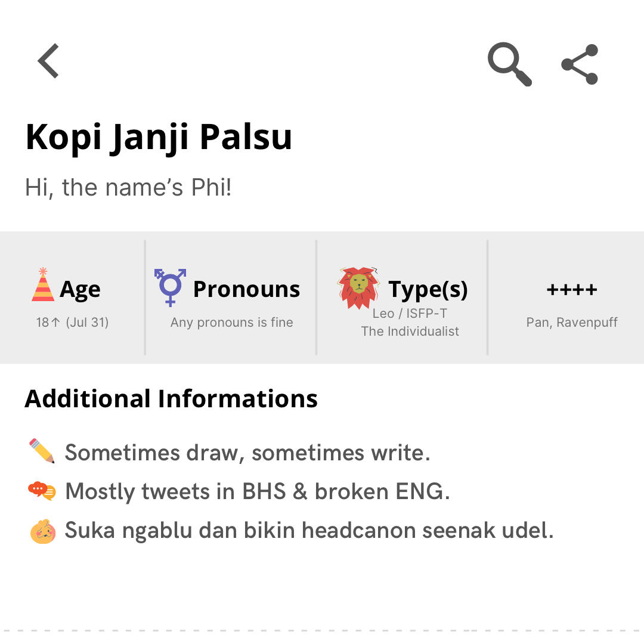The image size is (644, 644).
Task: Click the greeting "Hi, the name's Phi!"
Action: click(128, 187)
